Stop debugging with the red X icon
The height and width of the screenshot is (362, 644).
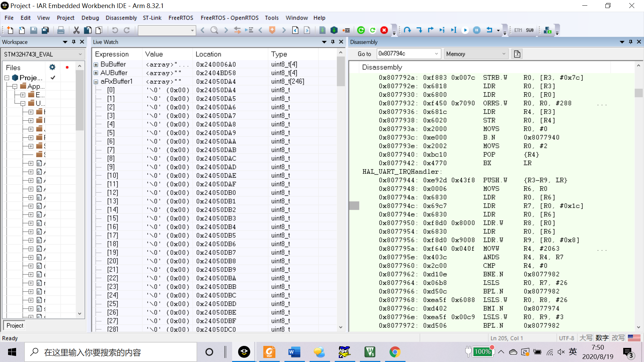coord(384,30)
